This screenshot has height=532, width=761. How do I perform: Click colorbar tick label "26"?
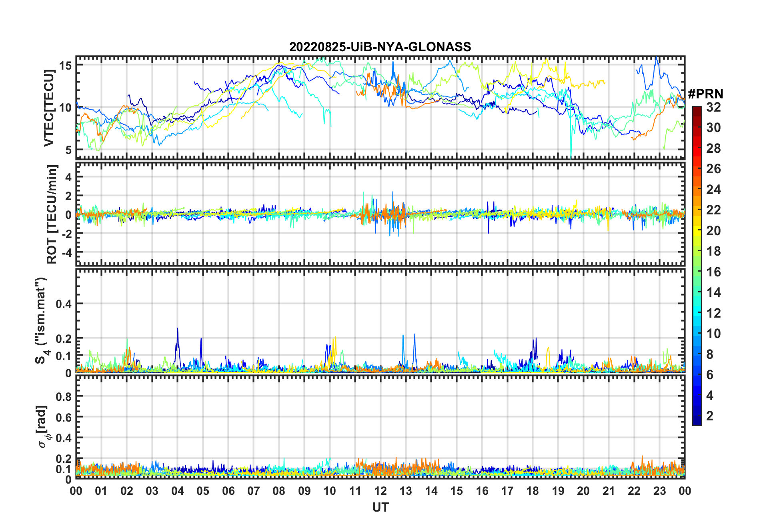pos(714,169)
